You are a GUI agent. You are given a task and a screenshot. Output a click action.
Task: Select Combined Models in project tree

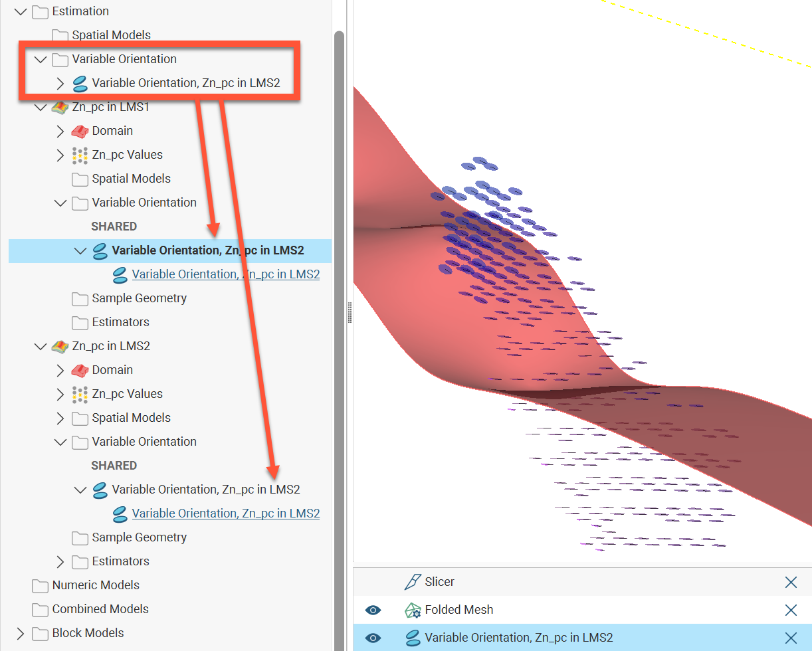[100, 609]
